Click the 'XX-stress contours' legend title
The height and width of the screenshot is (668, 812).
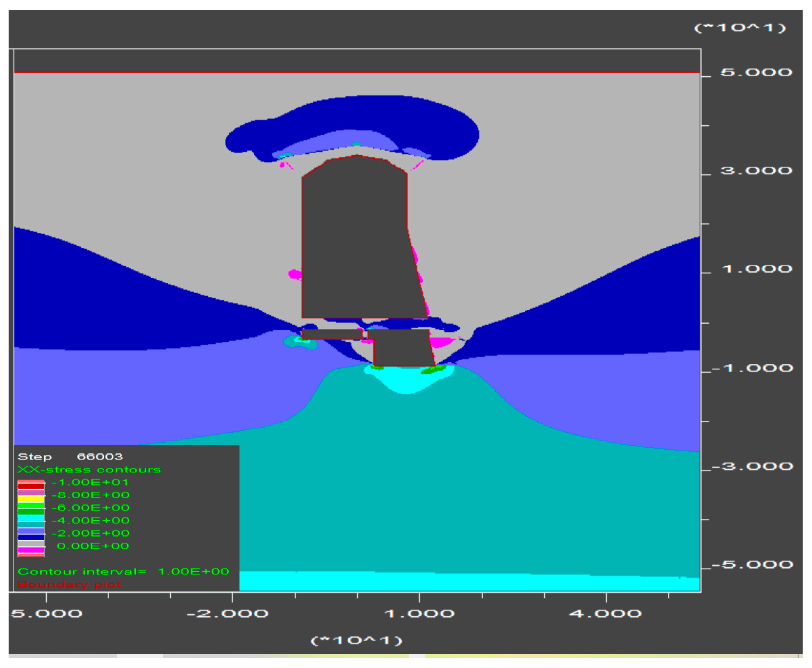tap(89, 470)
